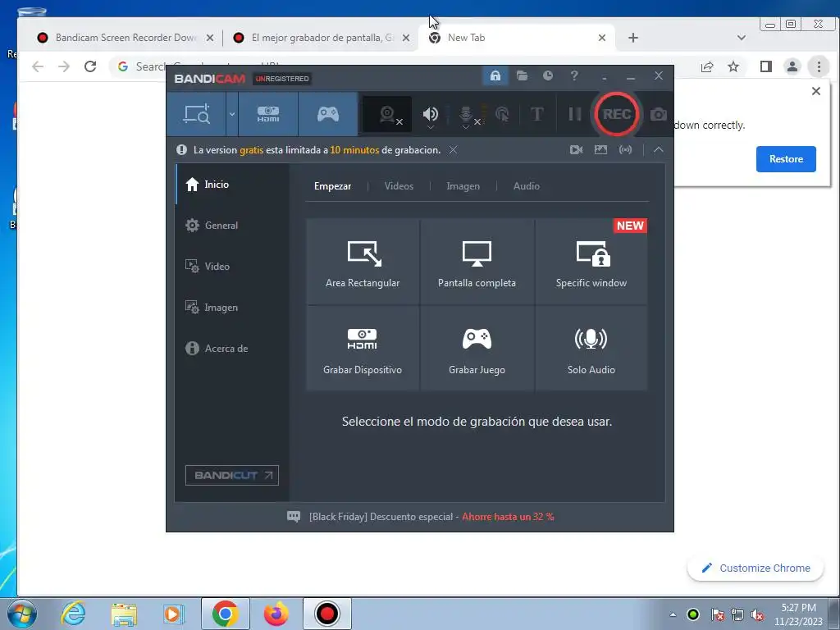Screen dimensions: 840x630
Task: Switch to the Empezar tab
Action: pos(333,186)
